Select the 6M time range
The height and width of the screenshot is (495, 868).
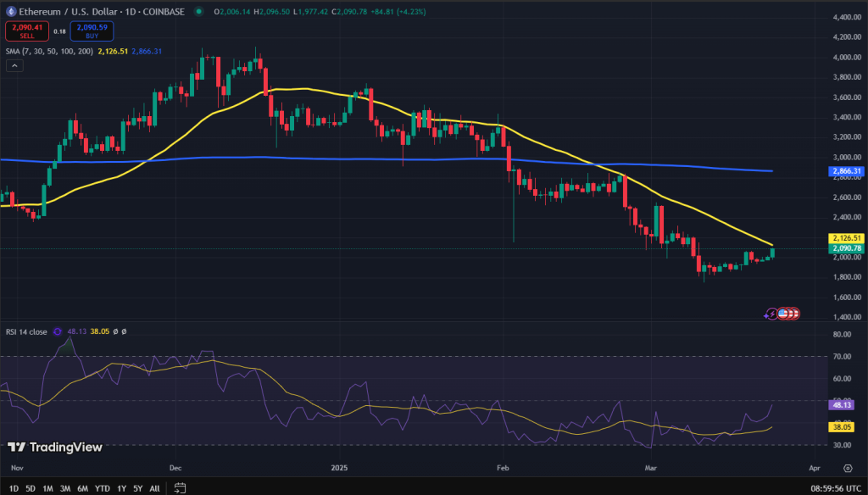82,488
